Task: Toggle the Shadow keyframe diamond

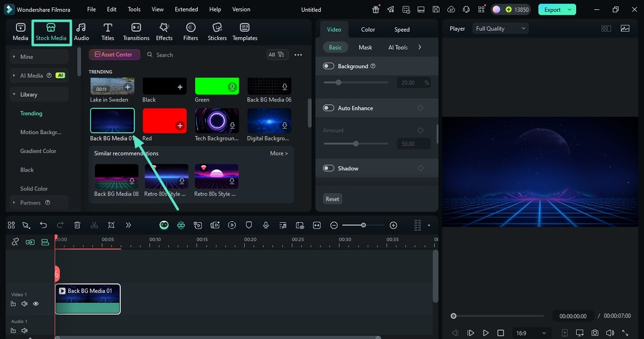Action: [x=421, y=168]
